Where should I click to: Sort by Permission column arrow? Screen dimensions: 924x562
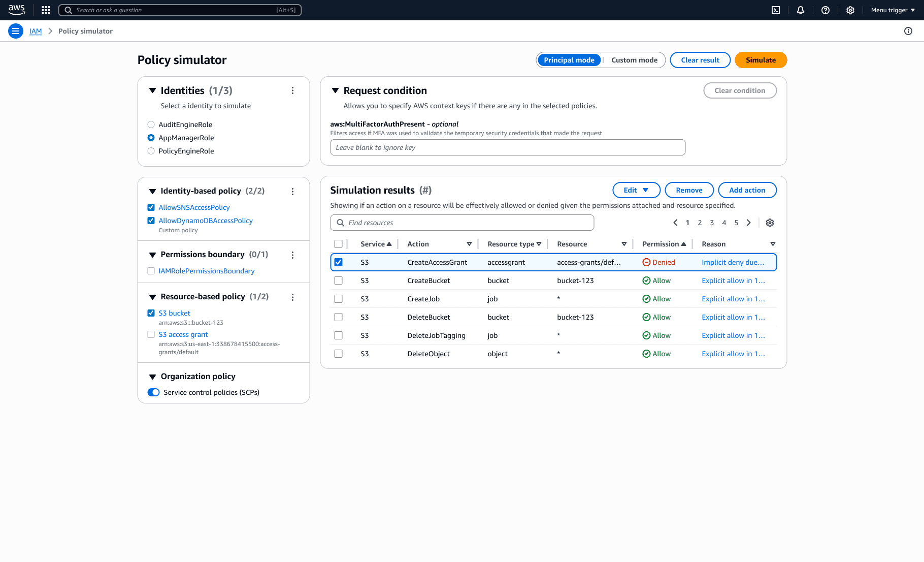[684, 244]
